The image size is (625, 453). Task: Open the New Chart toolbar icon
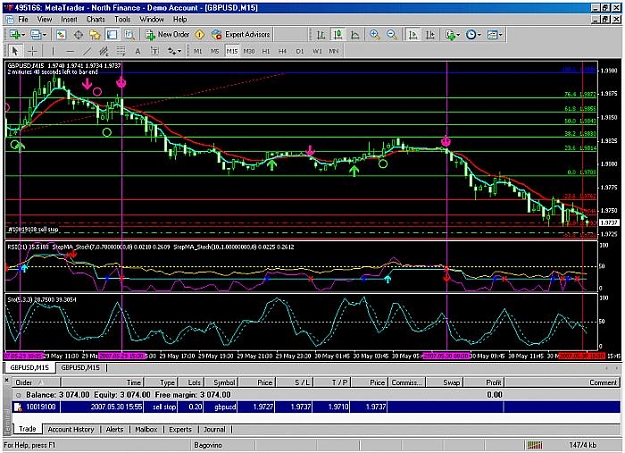tap(15, 35)
